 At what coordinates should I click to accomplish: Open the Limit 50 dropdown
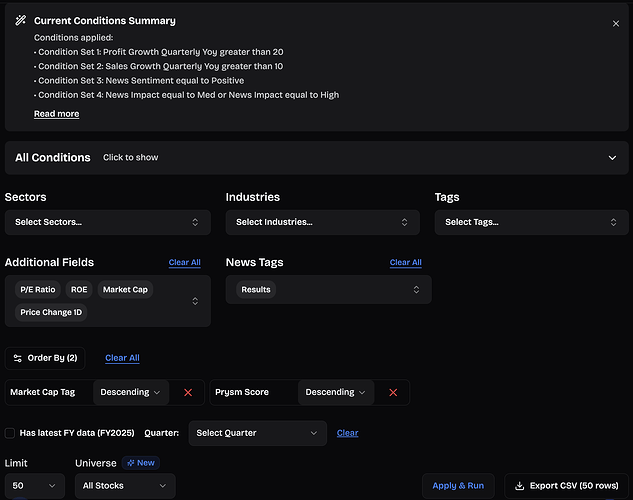tap(35, 486)
